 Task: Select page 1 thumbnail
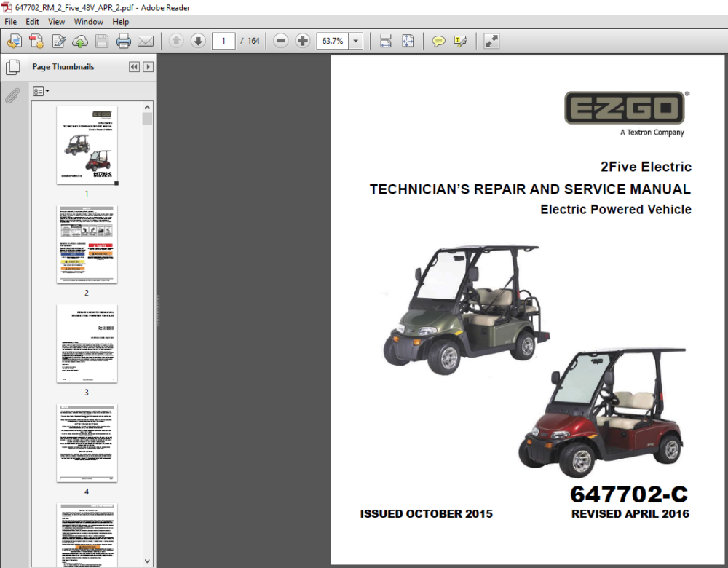[x=87, y=146]
